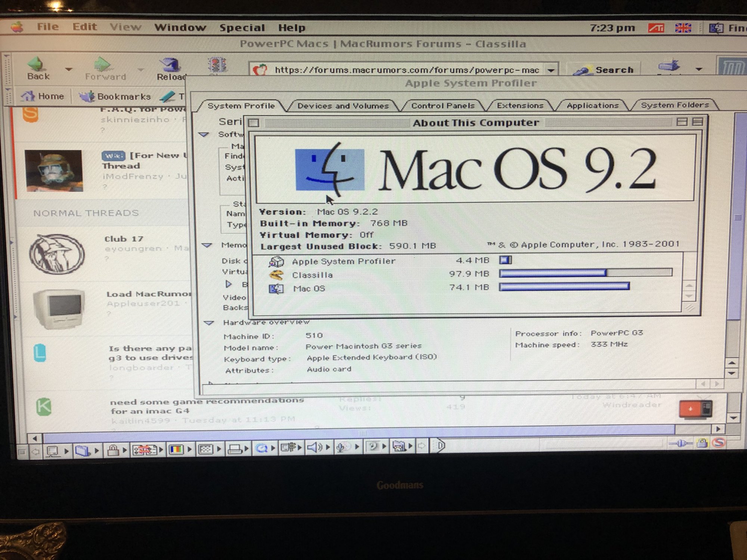Click the ATI menu bar icon
Image resolution: width=747 pixels, height=560 pixels.
(x=656, y=28)
